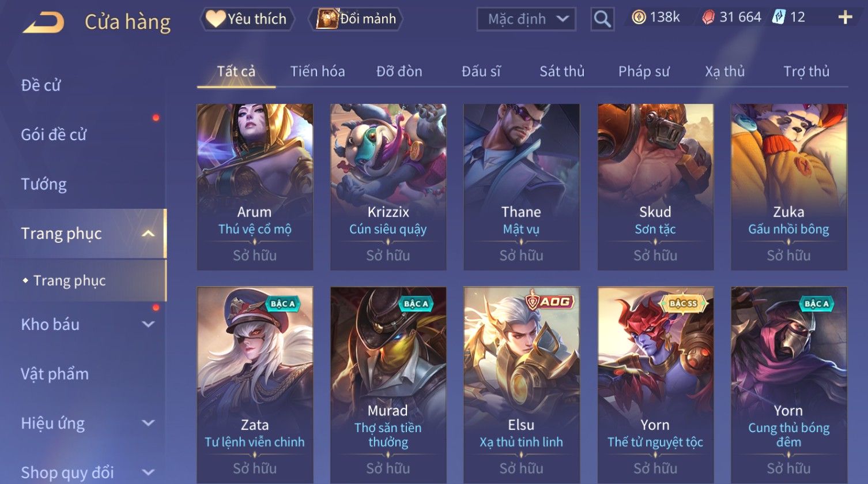This screenshot has width=868, height=484.
Task: Select Yorn Thế tử nguyệt tộc skin card
Action: click(x=655, y=385)
